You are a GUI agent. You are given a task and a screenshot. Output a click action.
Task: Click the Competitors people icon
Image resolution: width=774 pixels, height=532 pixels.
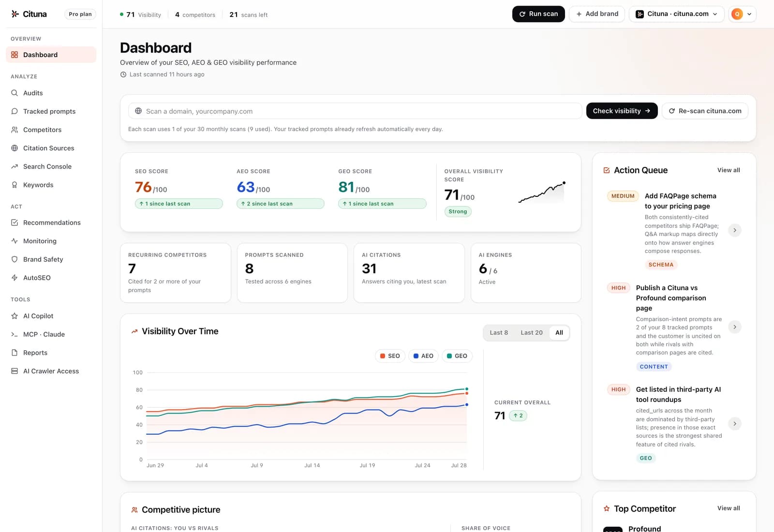pyautogui.click(x=15, y=130)
